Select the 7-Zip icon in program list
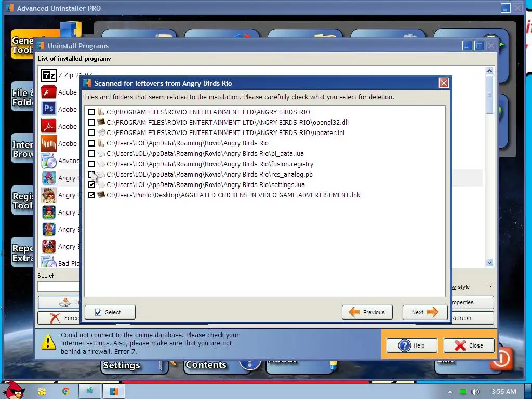532x399 pixels. click(48, 75)
